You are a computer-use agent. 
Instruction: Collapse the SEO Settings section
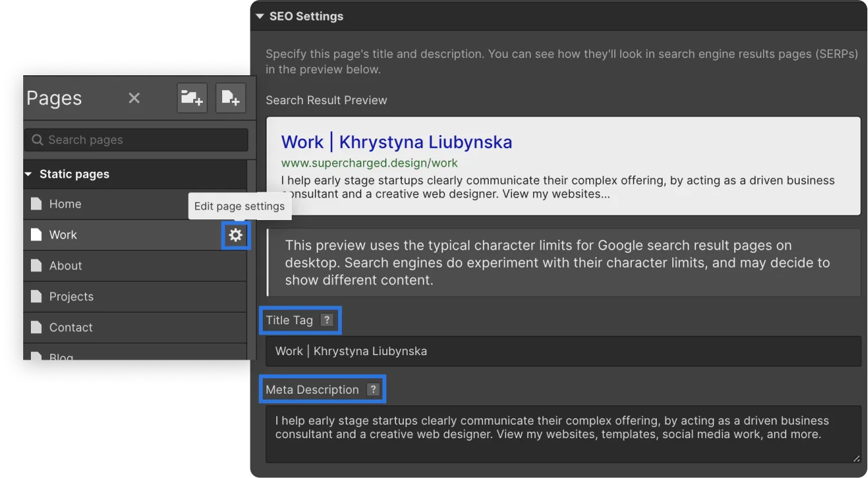point(259,16)
